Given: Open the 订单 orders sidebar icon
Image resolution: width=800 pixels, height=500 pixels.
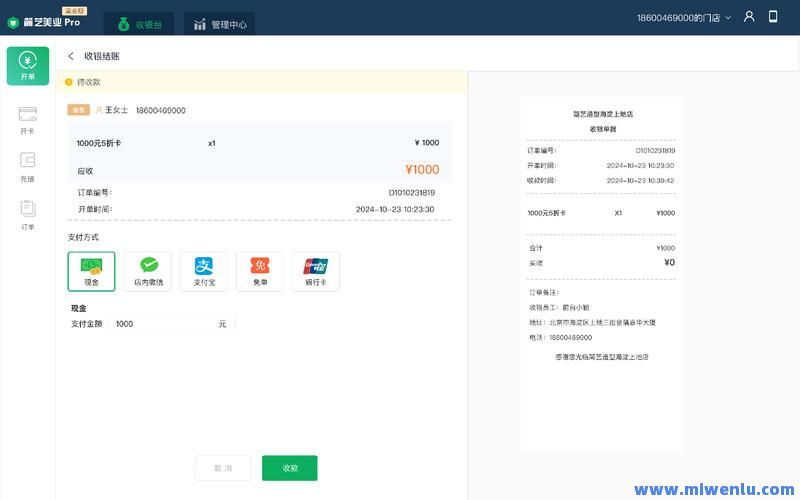Looking at the screenshot, I should [28, 214].
